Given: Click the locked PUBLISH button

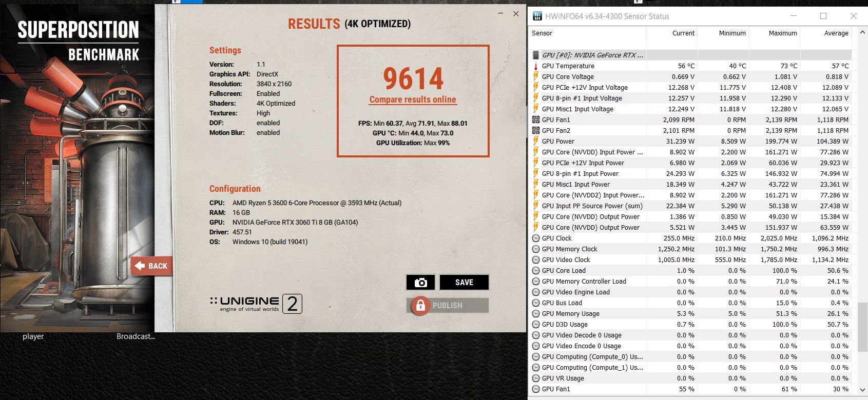Looking at the screenshot, I should coord(448,305).
